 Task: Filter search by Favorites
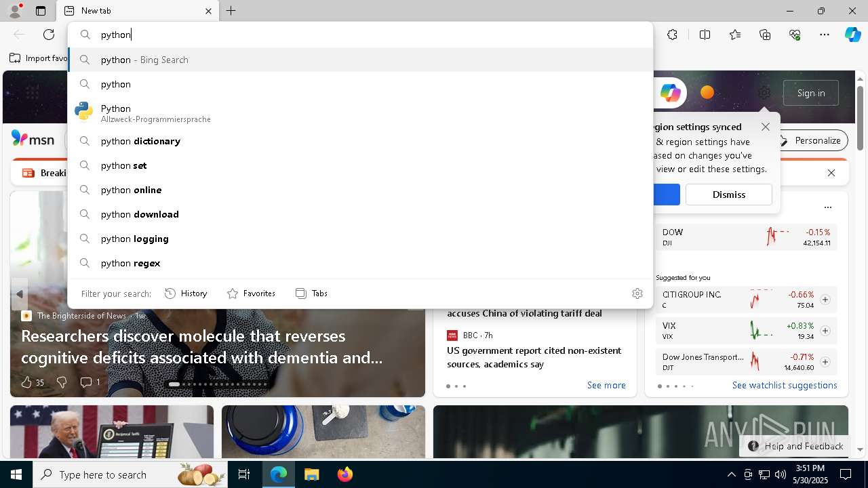(251, 293)
